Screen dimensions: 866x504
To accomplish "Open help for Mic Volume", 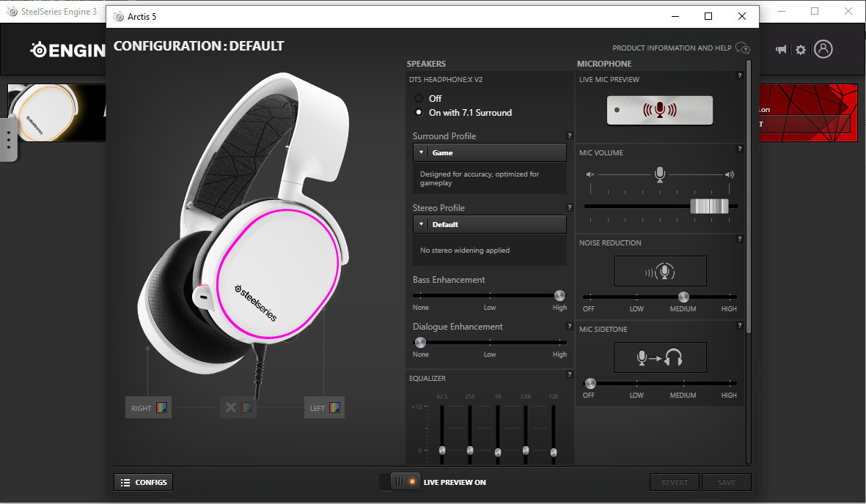I will click(x=740, y=149).
